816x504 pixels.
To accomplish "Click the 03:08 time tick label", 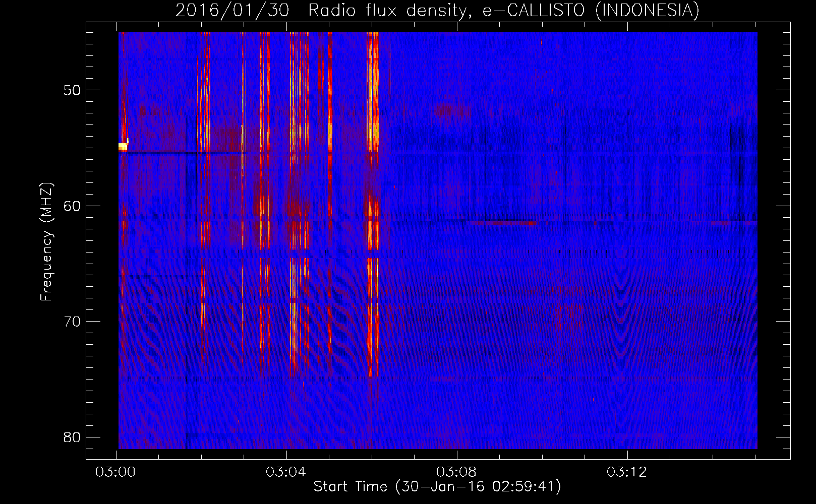I will click(456, 472).
